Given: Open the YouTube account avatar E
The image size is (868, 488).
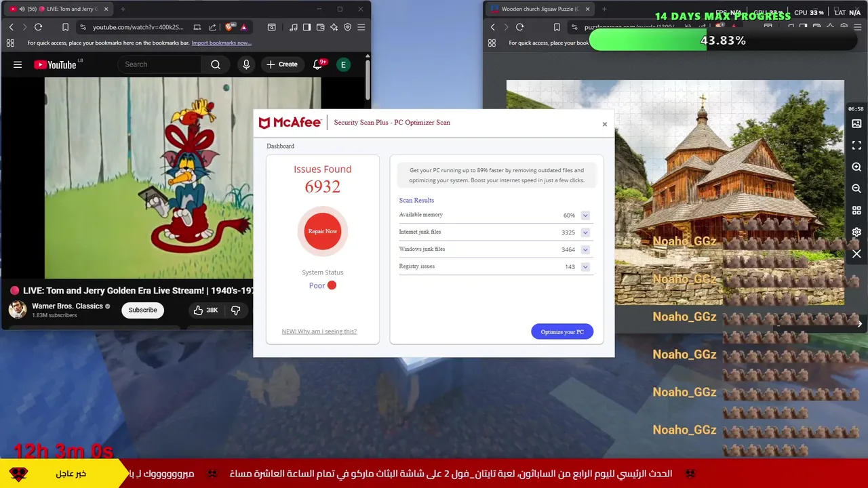Looking at the screenshot, I should (x=343, y=64).
